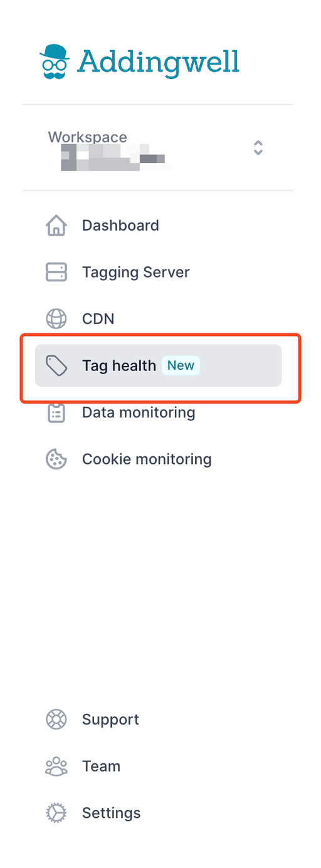Navigate to Cookie monitoring
Image resolution: width=321 pixels, height=868 pixels.
[x=158, y=459]
